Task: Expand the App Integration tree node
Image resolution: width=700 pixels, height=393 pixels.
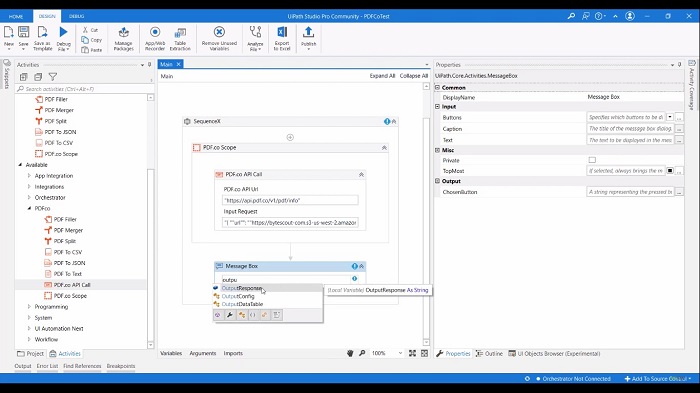Action: pyautogui.click(x=29, y=176)
